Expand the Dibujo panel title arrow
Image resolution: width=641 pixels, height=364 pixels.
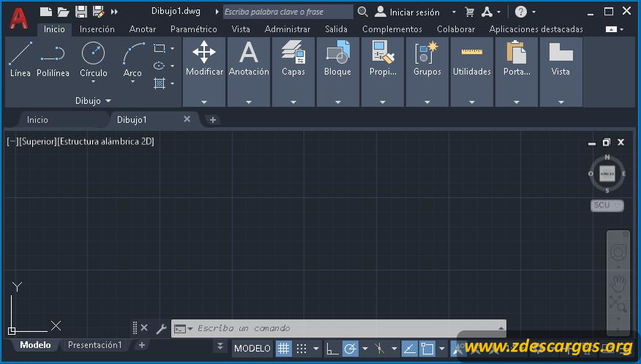pyautogui.click(x=108, y=100)
